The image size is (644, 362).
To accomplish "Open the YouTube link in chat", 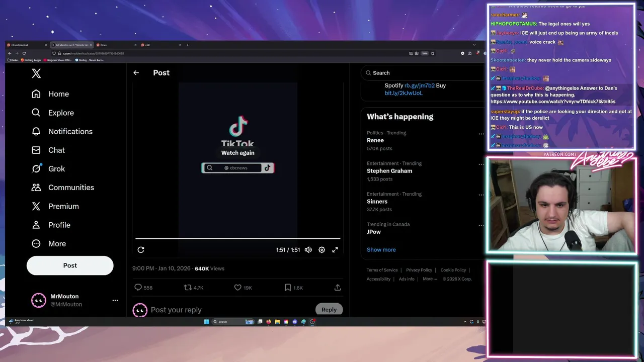I will coord(553,102).
